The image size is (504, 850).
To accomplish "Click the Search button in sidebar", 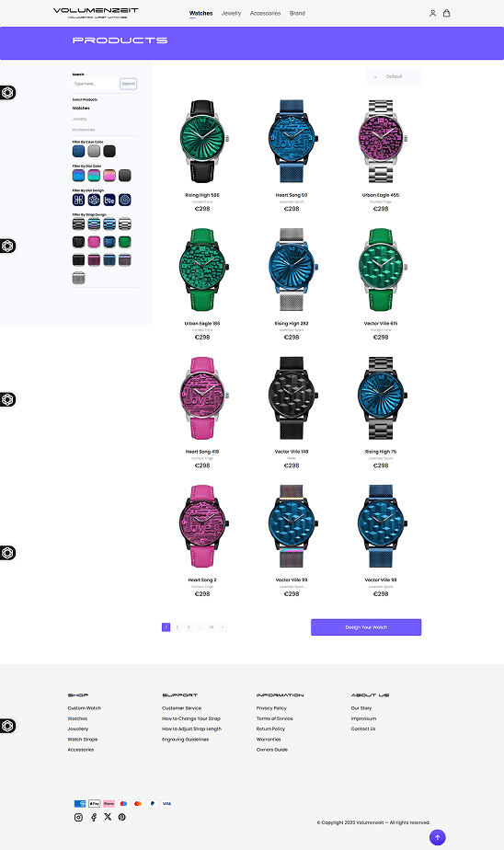I will point(129,84).
